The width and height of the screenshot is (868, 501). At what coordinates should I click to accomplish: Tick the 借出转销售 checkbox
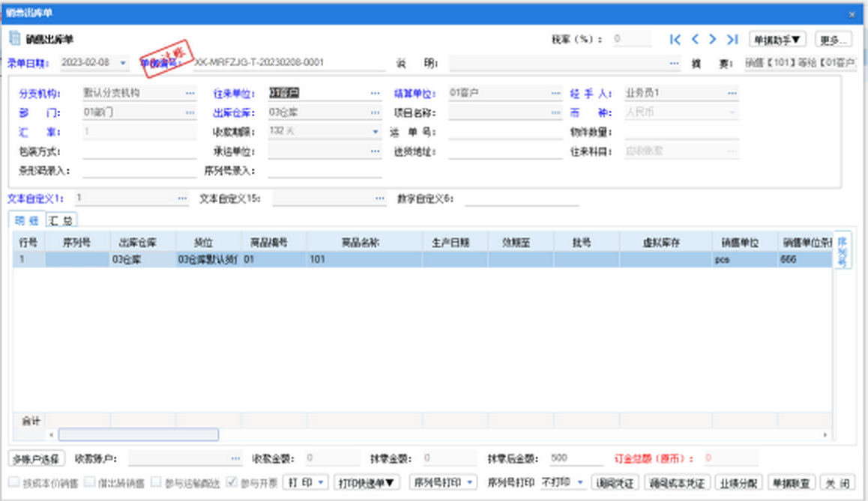(91, 483)
